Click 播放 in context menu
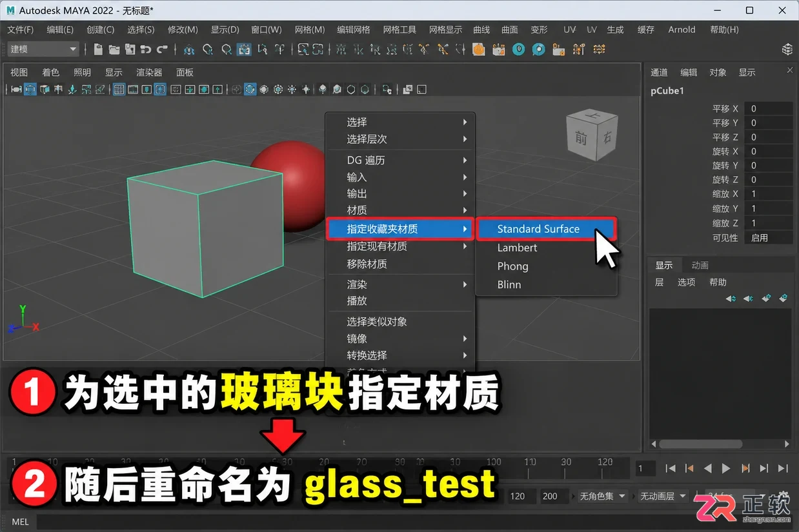This screenshot has width=799, height=532. click(401, 300)
